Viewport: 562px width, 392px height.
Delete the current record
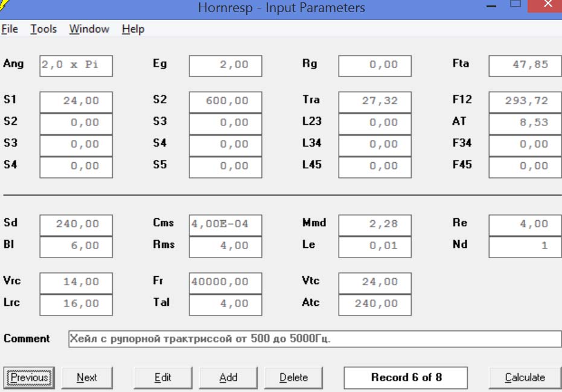293,378
